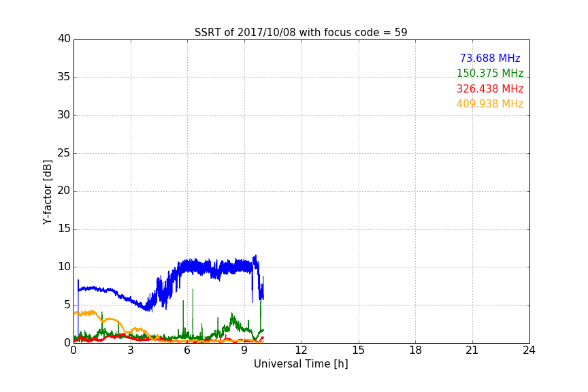The width and height of the screenshot is (588, 392).
Task: Click the x-axis tick label 12
Action: [301, 350]
